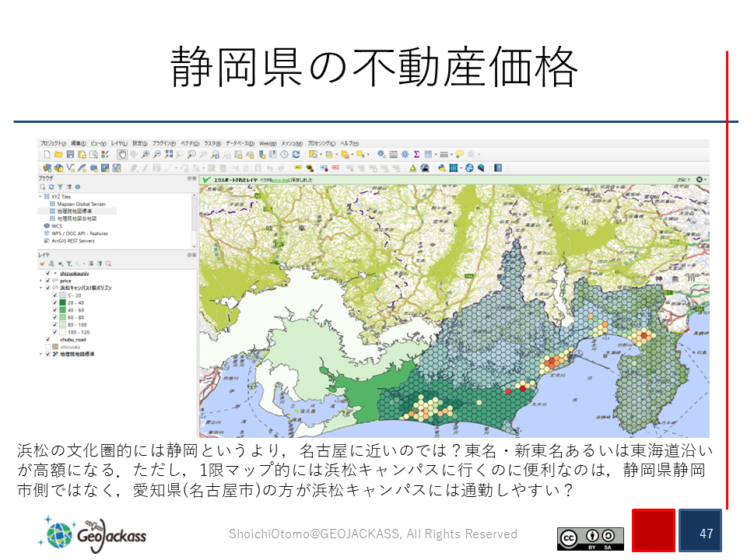Expand the price layer tree
The height and width of the screenshot is (560, 747).
[41, 281]
